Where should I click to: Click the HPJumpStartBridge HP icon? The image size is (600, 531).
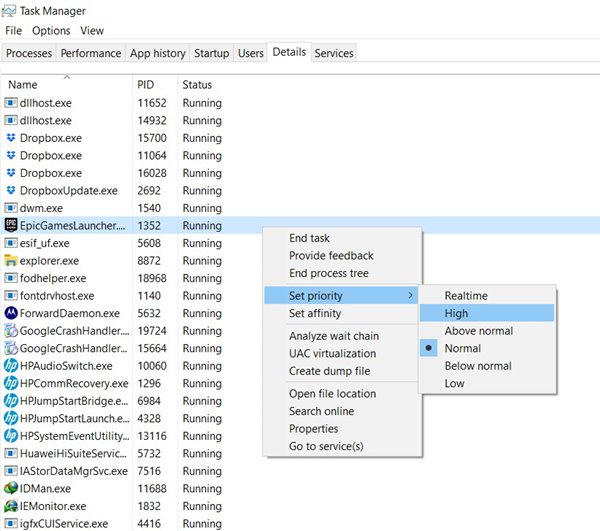click(x=11, y=401)
